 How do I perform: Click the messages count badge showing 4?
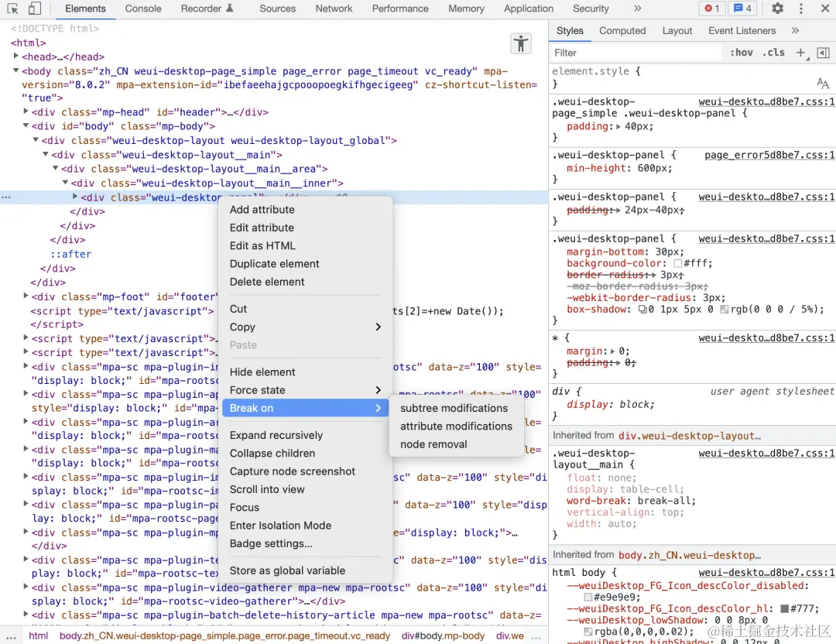tap(742, 9)
